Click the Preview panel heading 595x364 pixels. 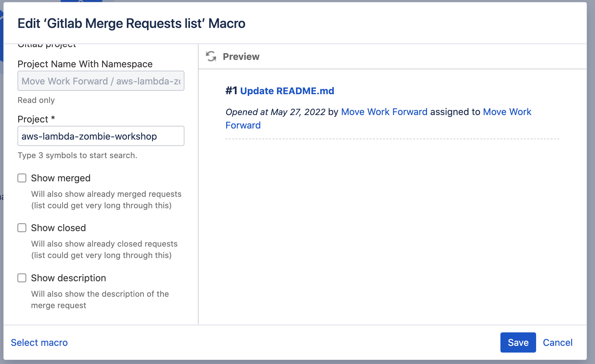click(x=241, y=57)
